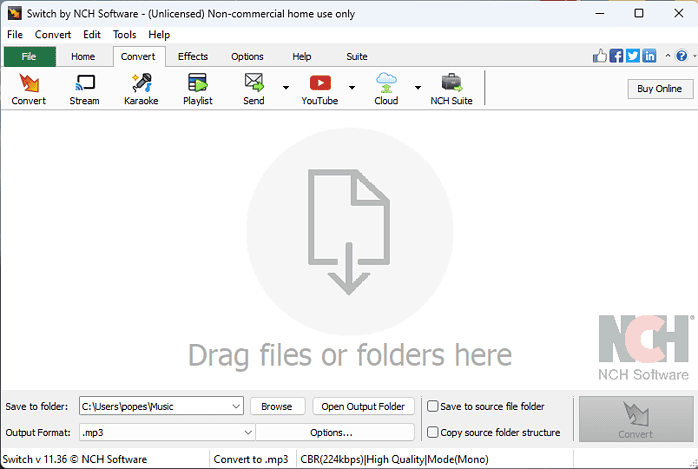698x469 pixels.
Task: Enable Save to source file folder
Action: point(433,406)
